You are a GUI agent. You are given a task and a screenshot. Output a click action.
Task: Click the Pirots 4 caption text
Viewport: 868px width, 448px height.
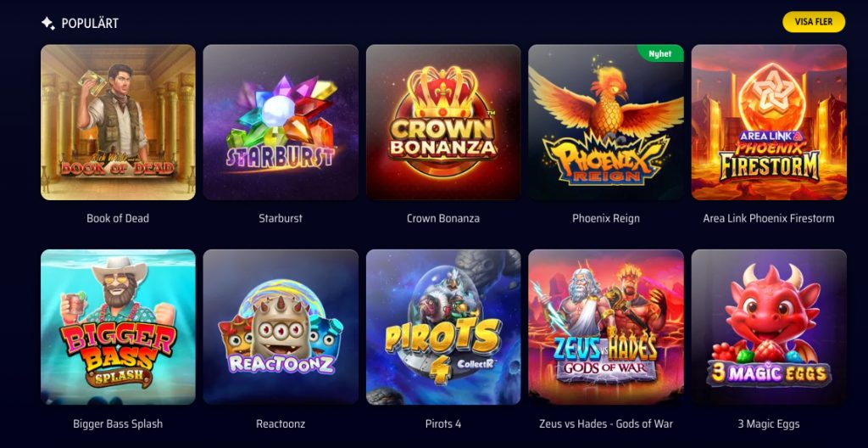click(443, 424)
